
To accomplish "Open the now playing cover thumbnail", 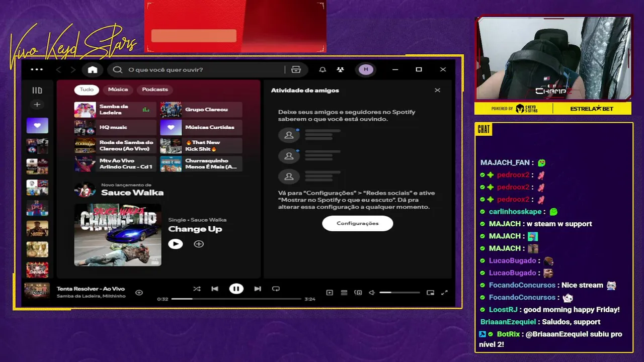I will 37,291.
